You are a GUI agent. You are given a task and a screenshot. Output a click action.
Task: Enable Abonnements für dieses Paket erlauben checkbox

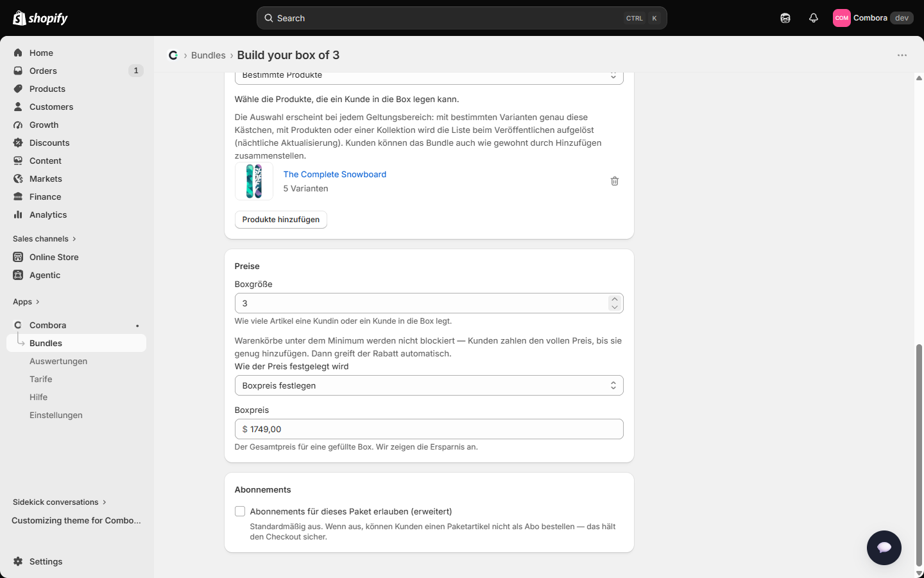click(x=240, y=511)
